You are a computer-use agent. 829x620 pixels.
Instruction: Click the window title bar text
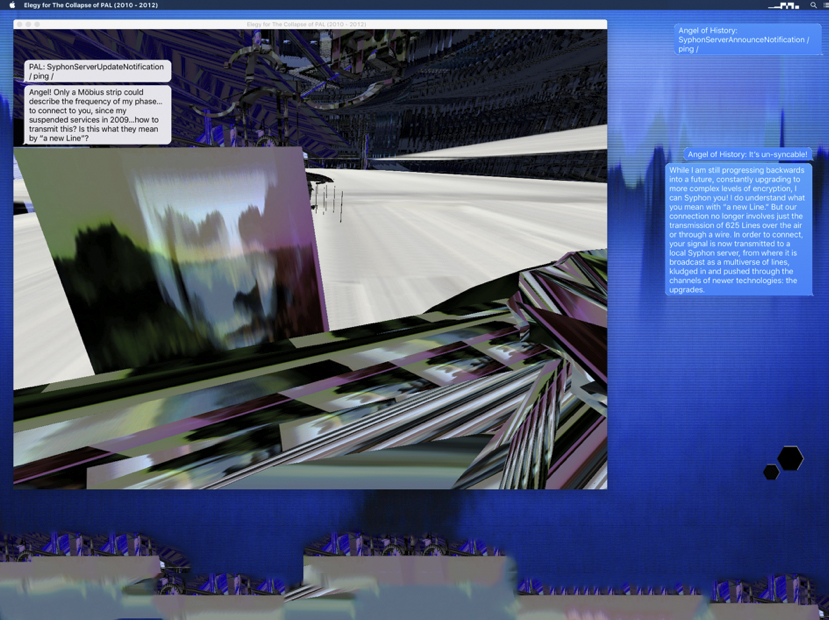click(x=306, y=24)
